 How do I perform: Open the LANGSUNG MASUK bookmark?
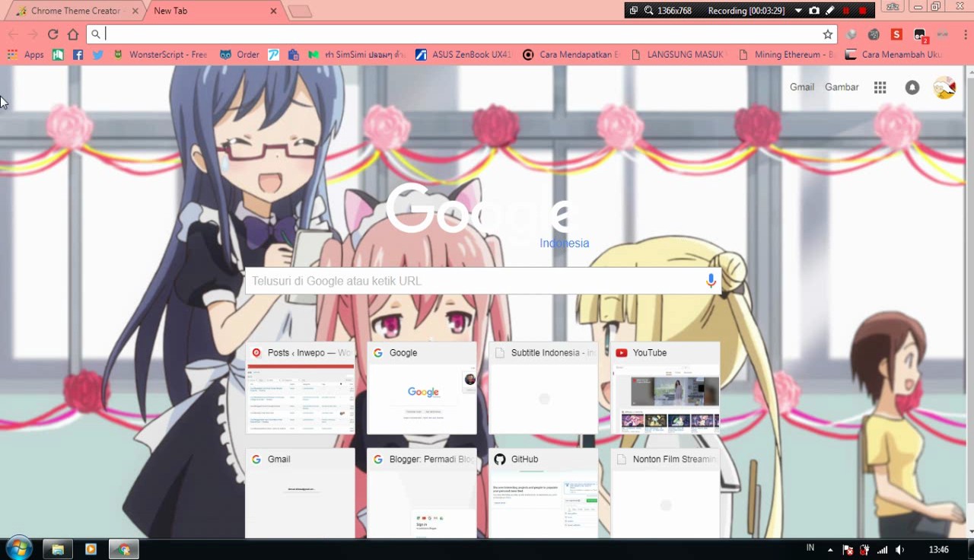tap(679, 55)
